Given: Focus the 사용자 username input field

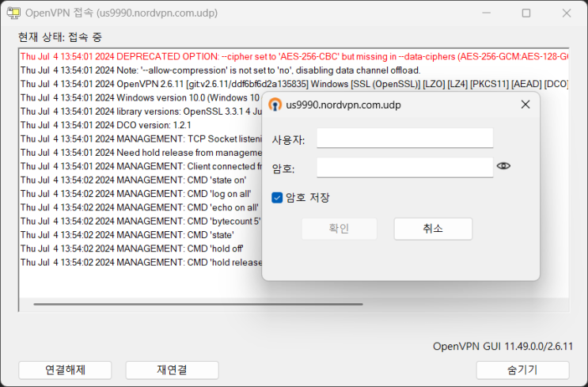Looking at the screenshot, I should tap(404, 138).
